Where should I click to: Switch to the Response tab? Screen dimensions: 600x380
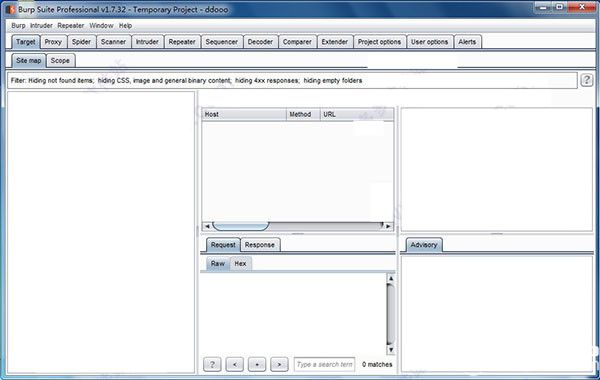260,245
